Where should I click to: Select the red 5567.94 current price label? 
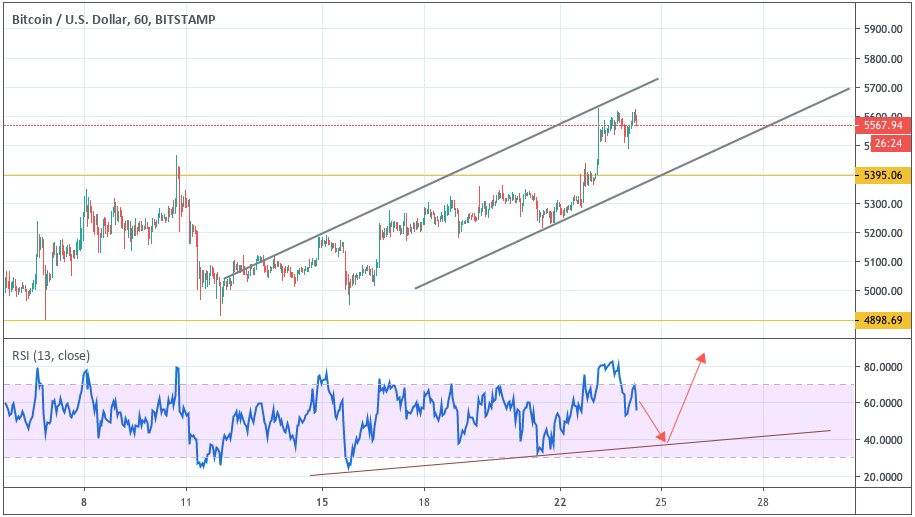click(882, 125)
